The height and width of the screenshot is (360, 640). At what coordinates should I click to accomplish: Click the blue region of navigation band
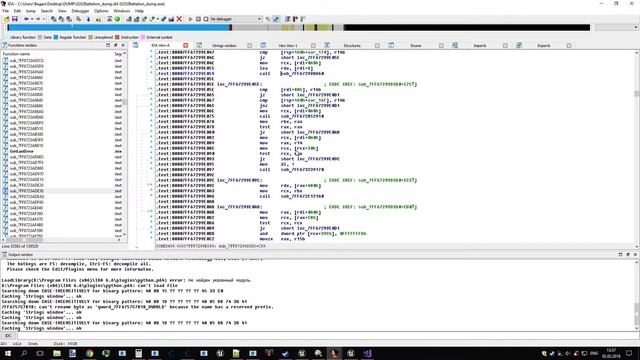click(119, 27)
